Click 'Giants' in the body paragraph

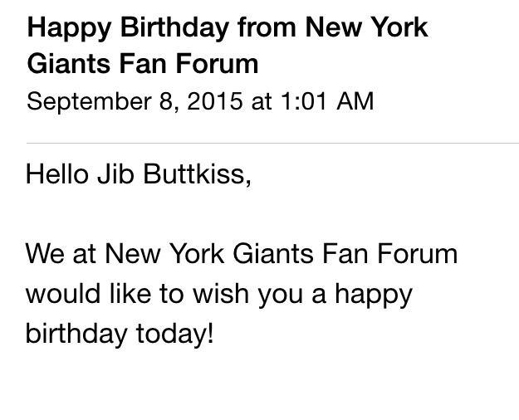[x=273, y=254]
